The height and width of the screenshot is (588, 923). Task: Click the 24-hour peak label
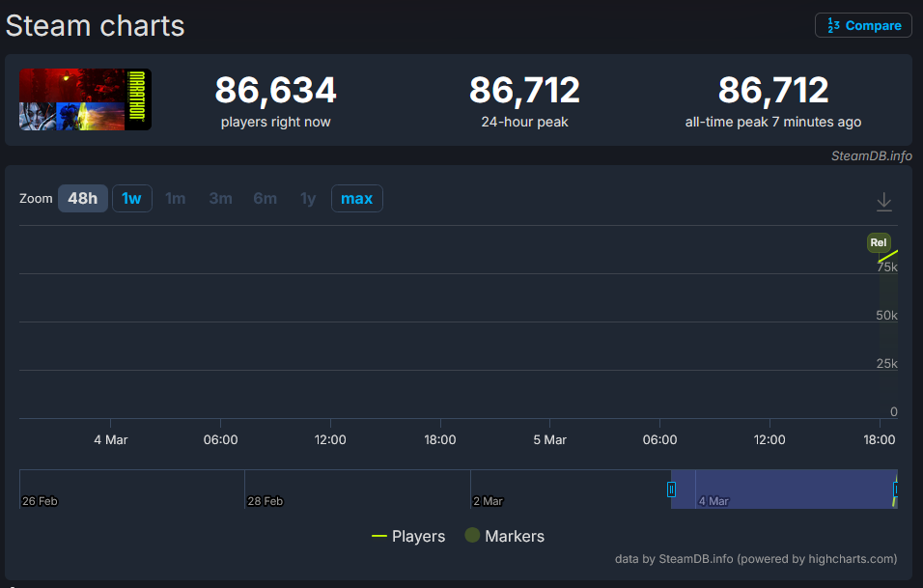coord(524,122)
